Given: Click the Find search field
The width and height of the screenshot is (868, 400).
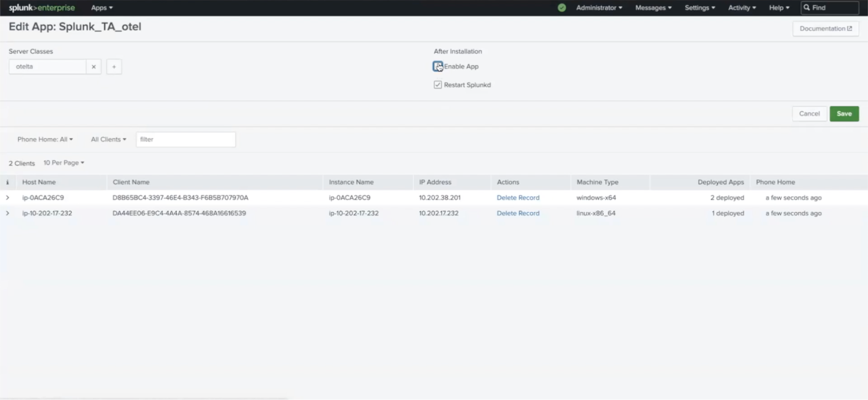Looking at the screenshot, I should point(830,8).
